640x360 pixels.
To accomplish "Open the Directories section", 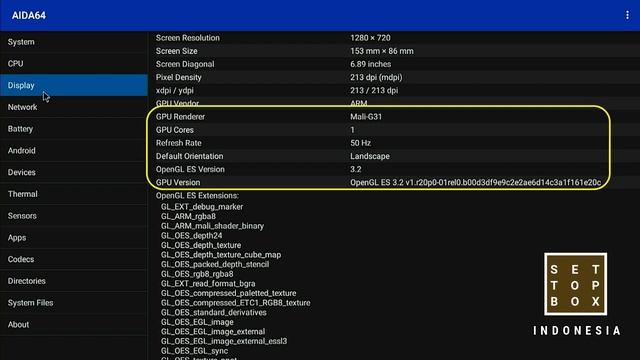I will 73,281.
